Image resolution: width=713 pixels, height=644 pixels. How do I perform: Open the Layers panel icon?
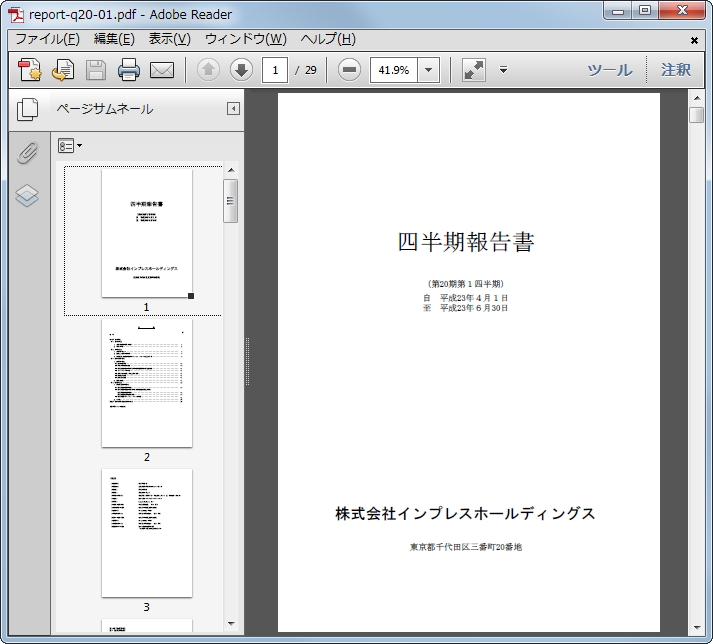[x=27, y=196]
